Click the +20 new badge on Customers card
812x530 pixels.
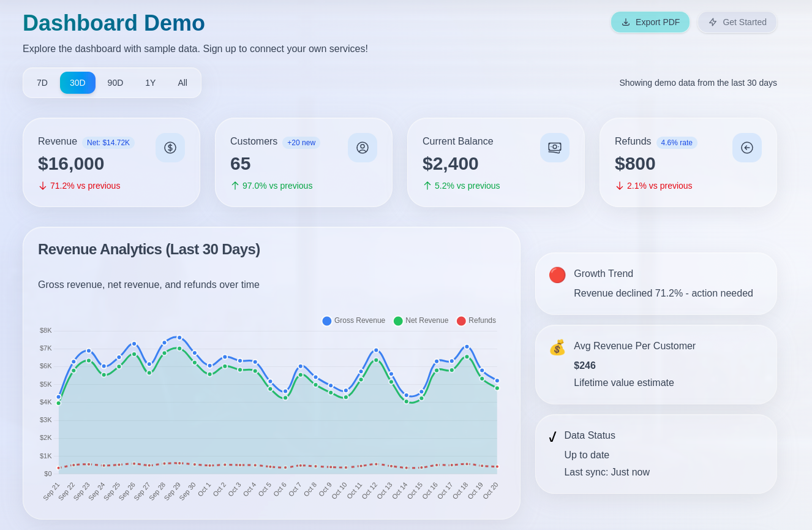pyautogui.click(x=301, y=142)
